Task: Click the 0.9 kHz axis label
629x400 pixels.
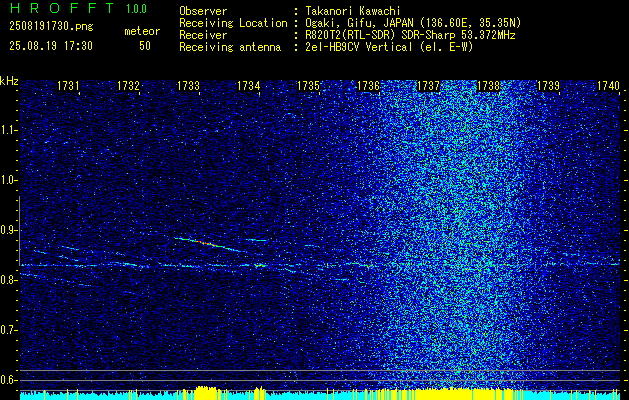Action: click(8, 230)
